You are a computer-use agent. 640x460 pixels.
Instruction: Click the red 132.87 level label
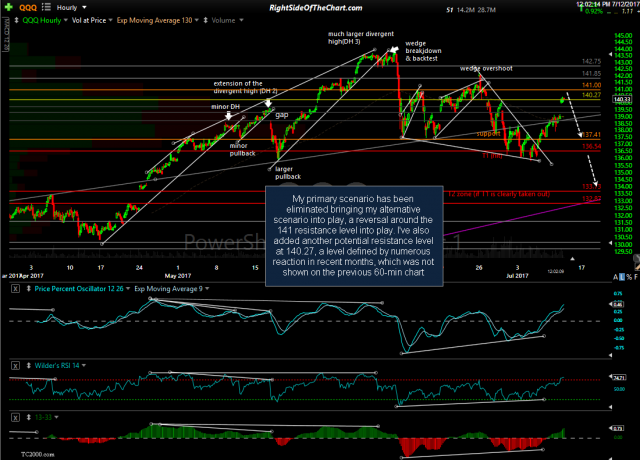[x=591, y=198]
